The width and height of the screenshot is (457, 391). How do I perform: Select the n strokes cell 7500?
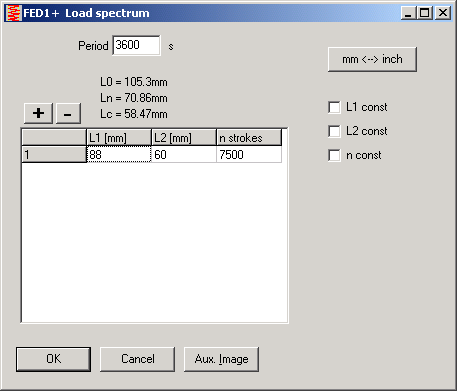[249, 154]
